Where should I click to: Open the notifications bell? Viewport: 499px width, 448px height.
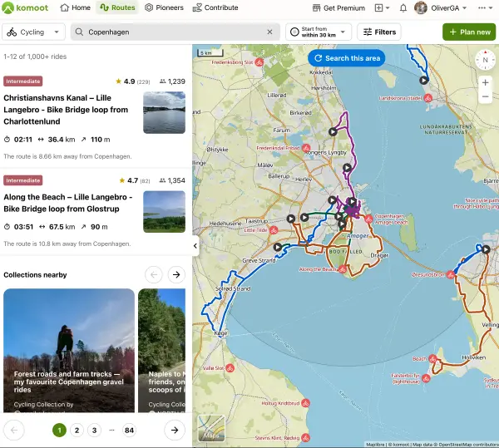click(403, 8)
